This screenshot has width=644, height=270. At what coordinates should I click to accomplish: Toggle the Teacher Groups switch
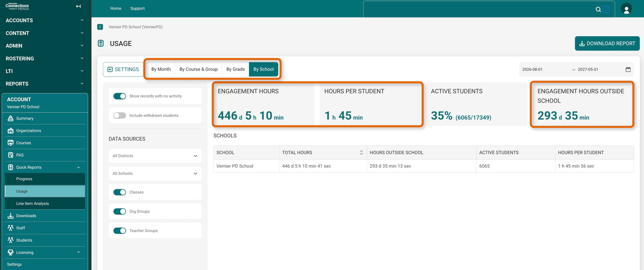(119, 231)
